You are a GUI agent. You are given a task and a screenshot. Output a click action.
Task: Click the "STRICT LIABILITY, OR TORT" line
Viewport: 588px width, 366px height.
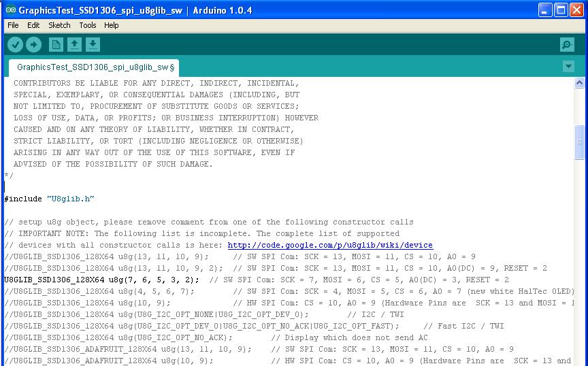pos(159,141)
